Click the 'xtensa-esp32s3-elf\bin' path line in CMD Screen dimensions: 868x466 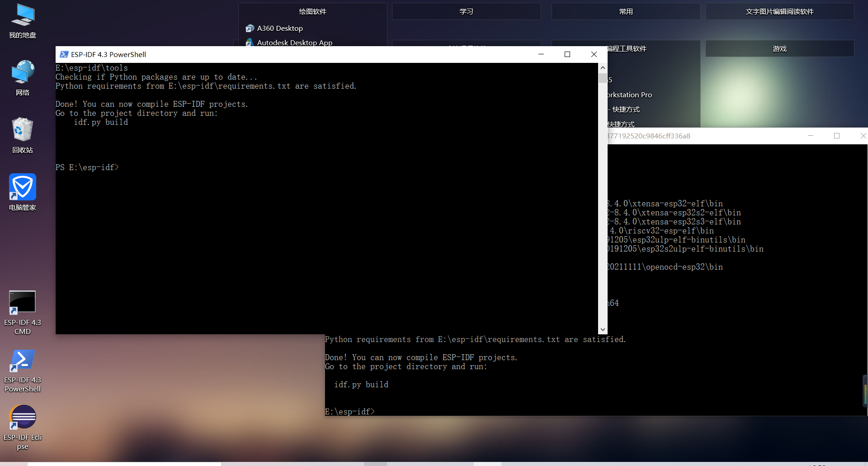click(x=675, y=222)
